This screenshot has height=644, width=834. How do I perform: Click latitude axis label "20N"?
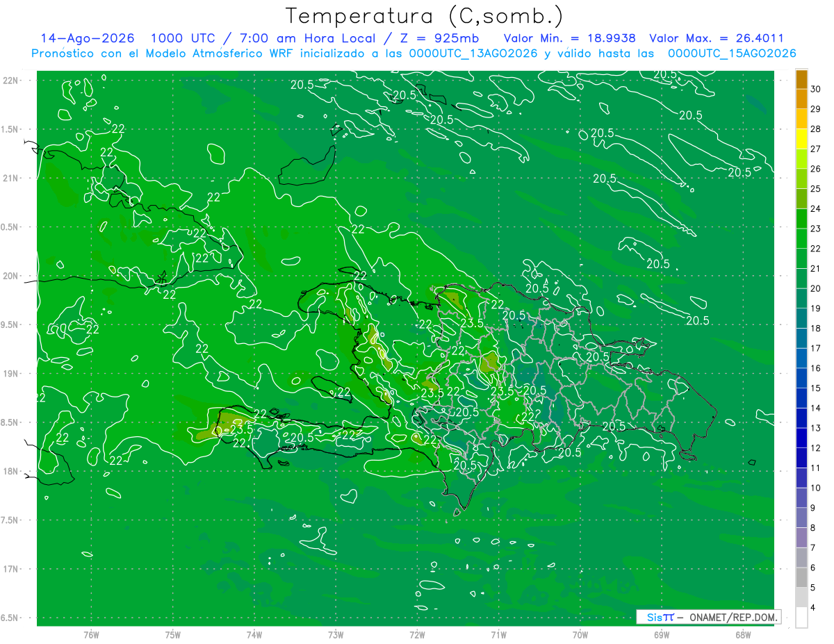click(11, 276)
